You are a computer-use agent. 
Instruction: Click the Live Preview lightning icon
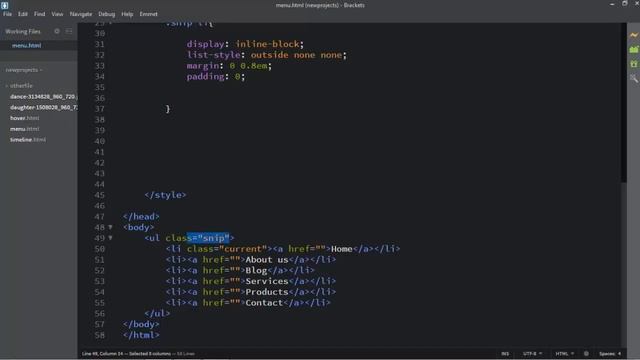tap(633, 35)
